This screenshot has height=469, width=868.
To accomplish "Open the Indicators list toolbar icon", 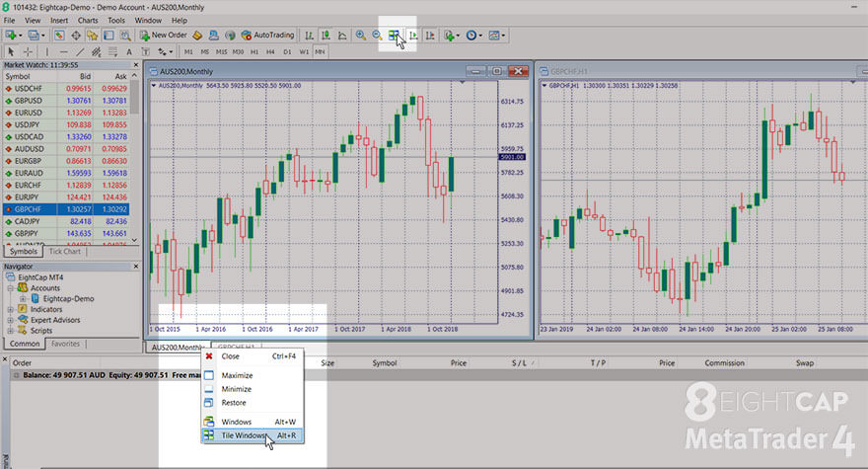I will click(x=449, y=36).
